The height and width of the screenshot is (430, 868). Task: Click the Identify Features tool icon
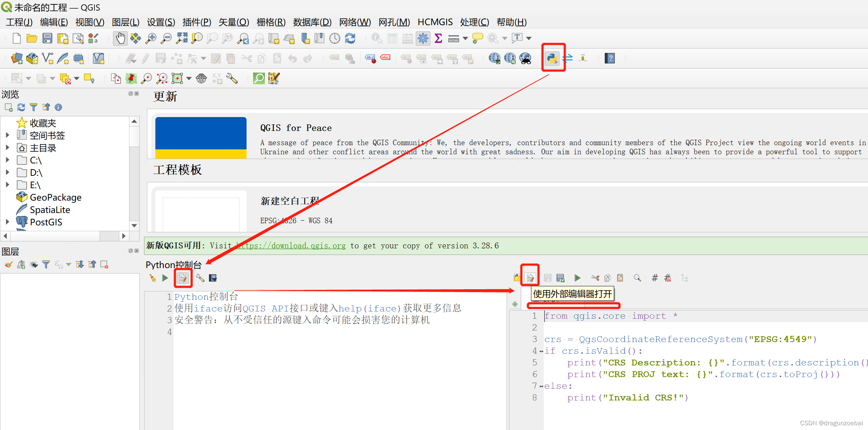pos(377,38)
